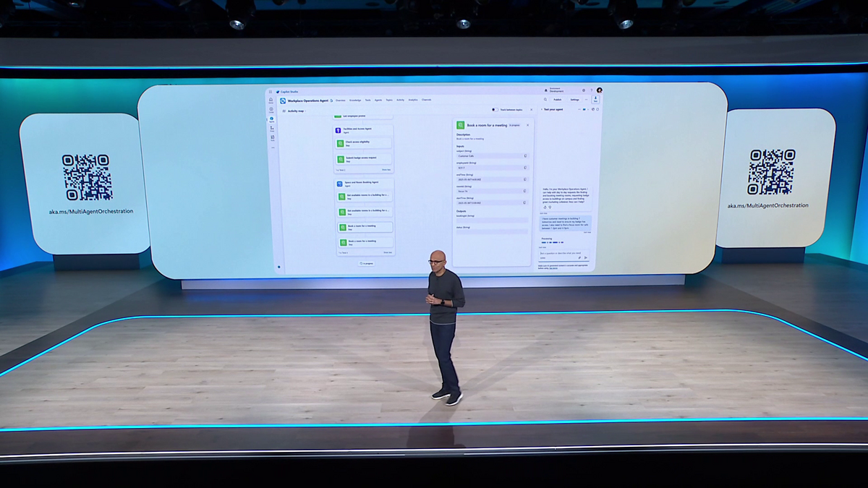This screenshot has height=488, width=868.
Task: Click the left QR code on stage
Action: coord(86,177)
